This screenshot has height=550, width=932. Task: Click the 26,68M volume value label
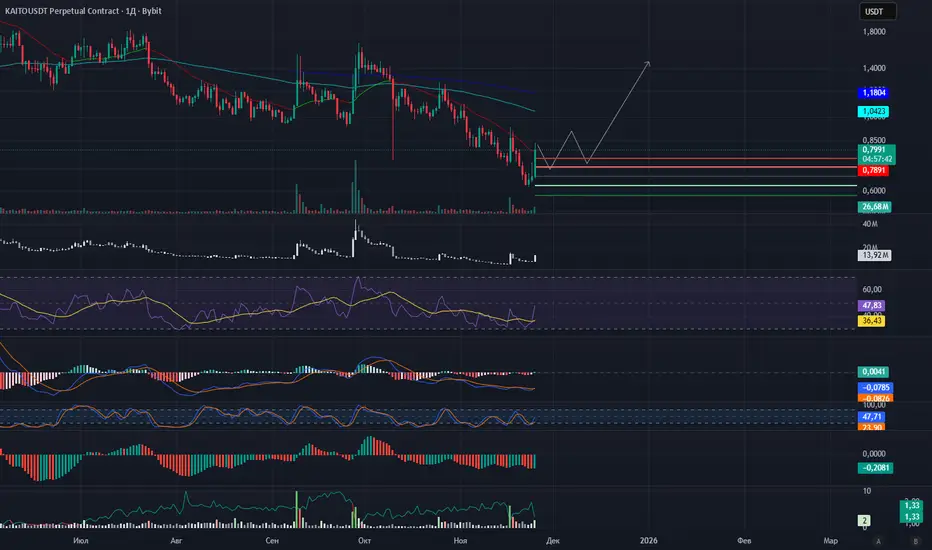[874, 207]
